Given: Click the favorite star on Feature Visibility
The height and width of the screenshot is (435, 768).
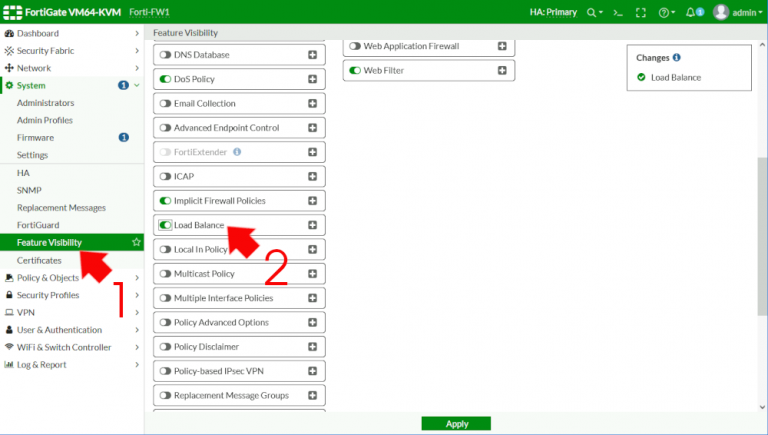Looking at the screenshot, I should point(136,242).
